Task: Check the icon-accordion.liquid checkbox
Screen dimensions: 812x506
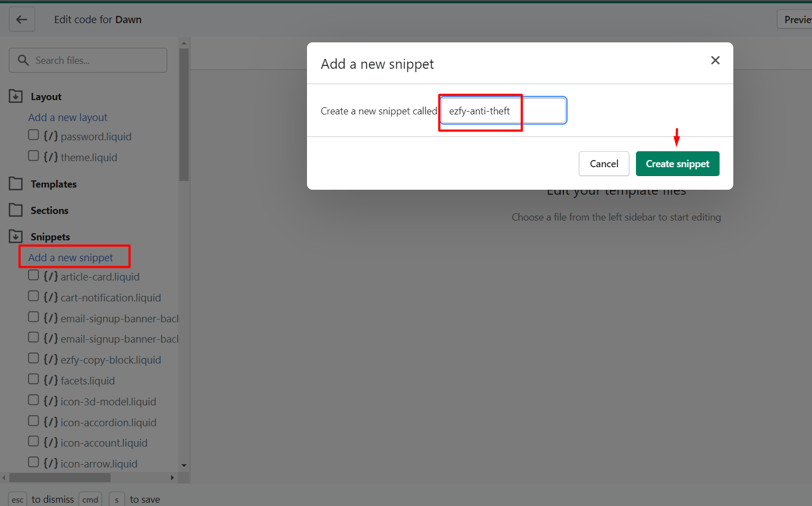Action: click(x=34, y=421)
